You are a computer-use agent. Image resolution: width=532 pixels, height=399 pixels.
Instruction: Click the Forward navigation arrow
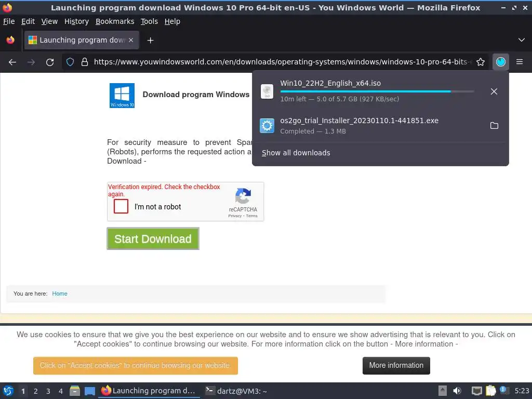pyautogui.click(x=31, y=62)
